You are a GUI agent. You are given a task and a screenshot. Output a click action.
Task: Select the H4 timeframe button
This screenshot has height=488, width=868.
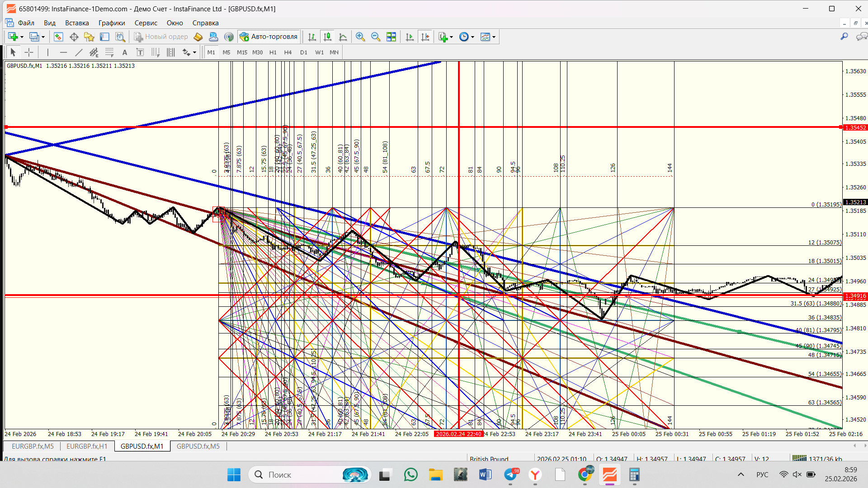288,52
